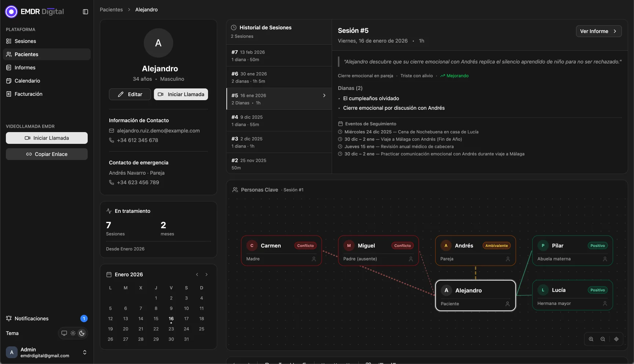
Task: Set theme to system default
Action: coord(64,333)
